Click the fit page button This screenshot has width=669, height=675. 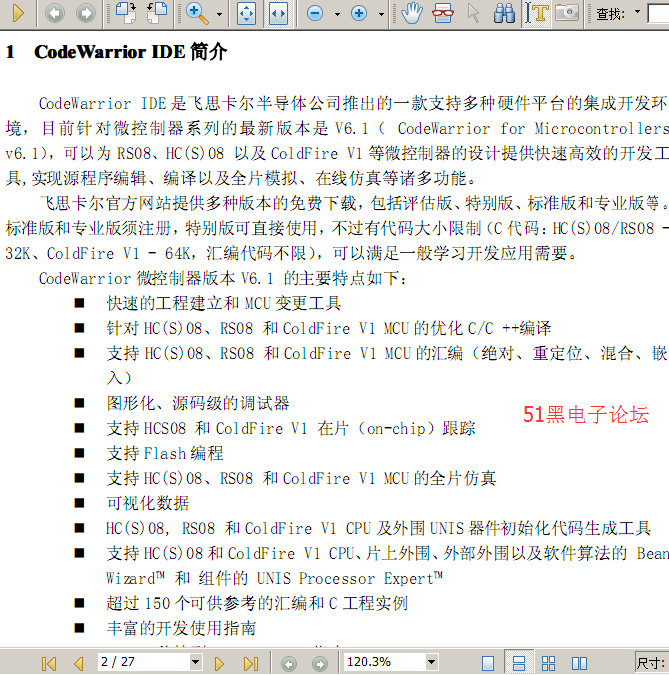(247, 13)
